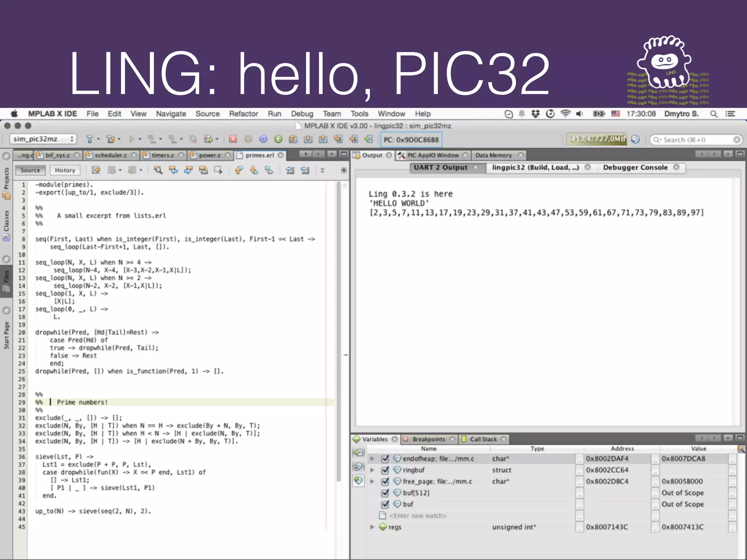747x560 pixels.
Task: Open the Build Project dropdown arrow
Action: (98, 139)
